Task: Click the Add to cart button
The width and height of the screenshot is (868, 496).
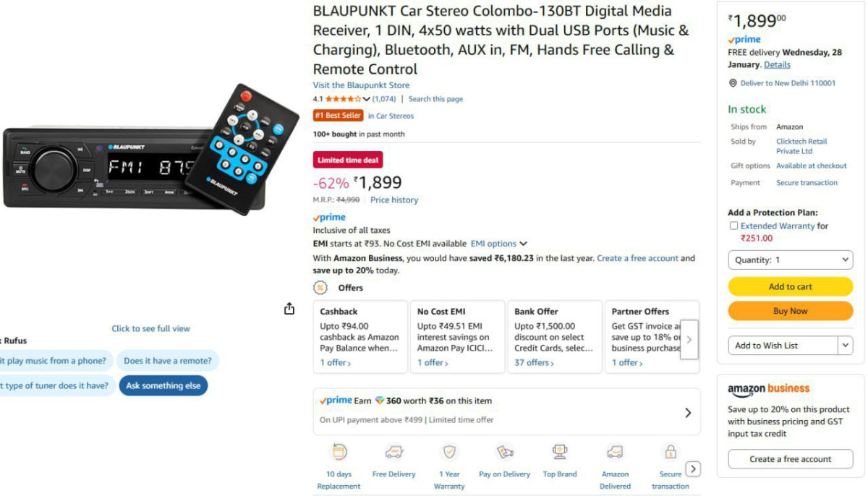Action: 791,286
